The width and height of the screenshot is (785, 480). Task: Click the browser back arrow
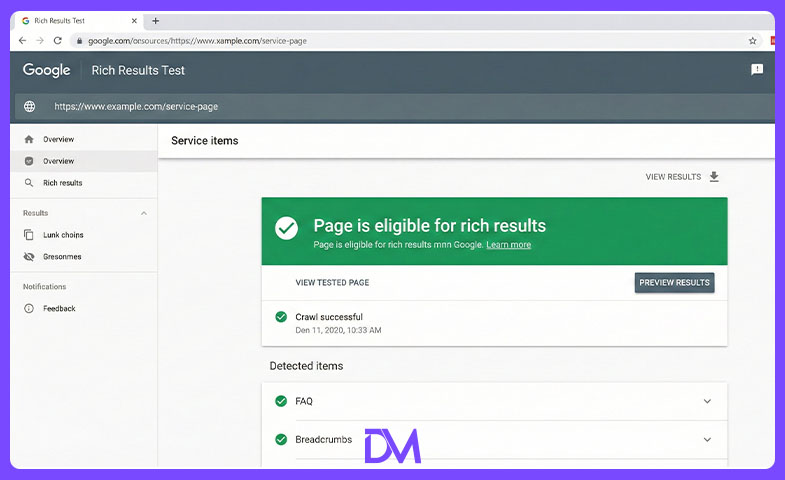pyautogui.click(x=22, y=41)
